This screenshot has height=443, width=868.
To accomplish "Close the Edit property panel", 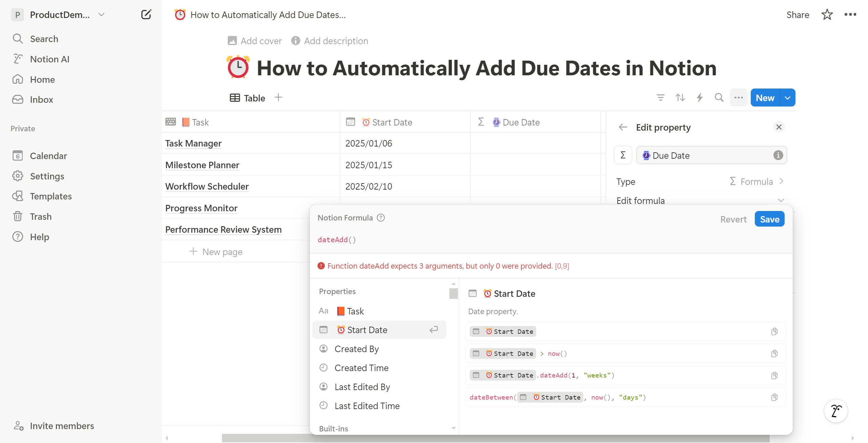I will (x=779, y=127).
